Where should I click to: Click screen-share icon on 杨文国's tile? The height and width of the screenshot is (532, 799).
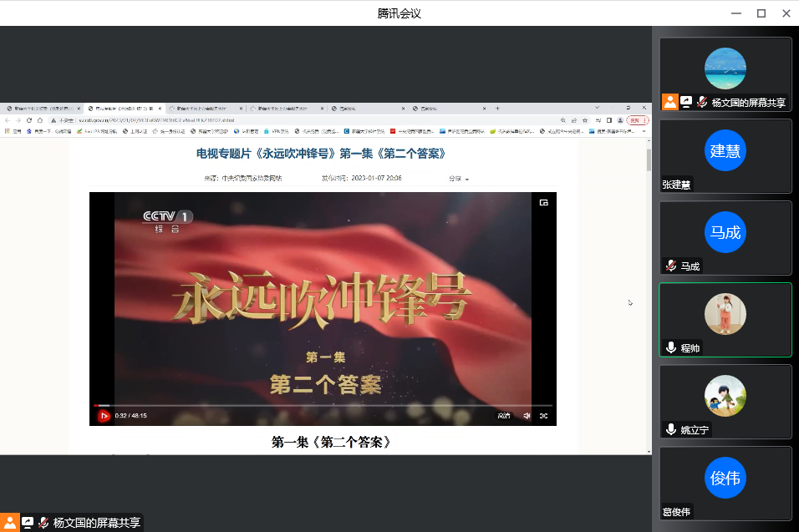686,102
